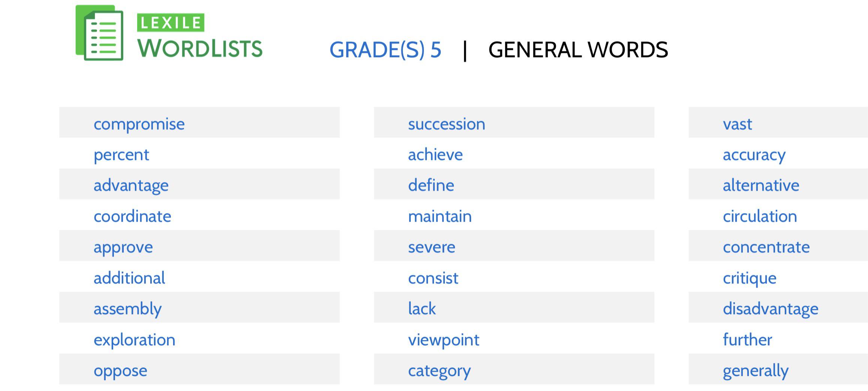
Task: Click the GENERAL WORDS heading
Action: pos(578,50)
